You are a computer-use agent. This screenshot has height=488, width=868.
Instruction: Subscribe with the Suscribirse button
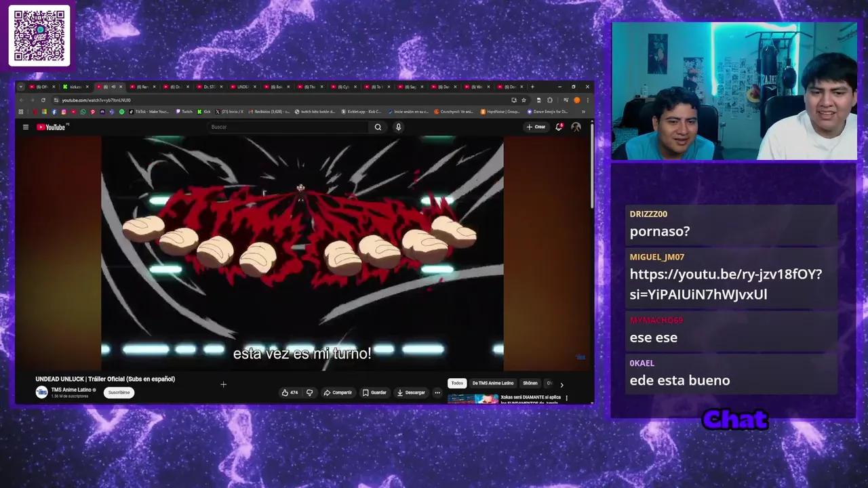[x=119, y=392]
